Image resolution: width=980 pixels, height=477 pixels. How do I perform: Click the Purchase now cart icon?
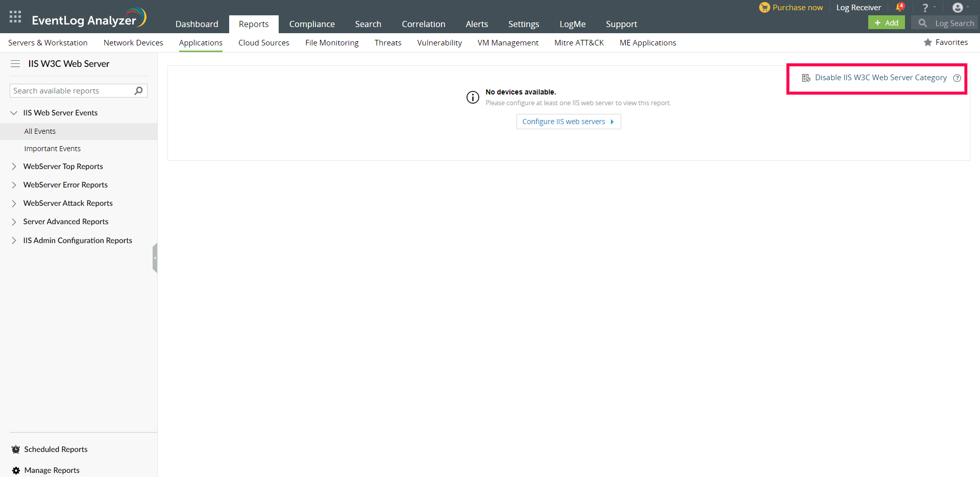764,8
